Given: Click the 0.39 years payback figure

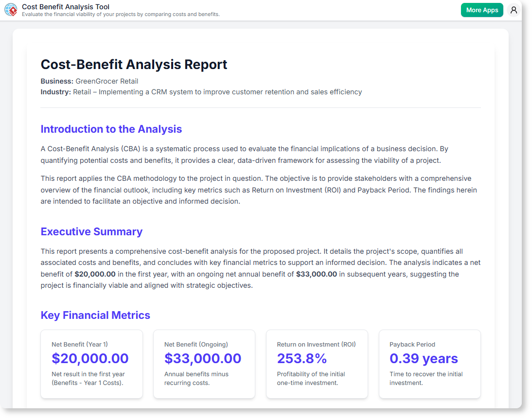Looking at the screenshot, I should pos(424,358).
